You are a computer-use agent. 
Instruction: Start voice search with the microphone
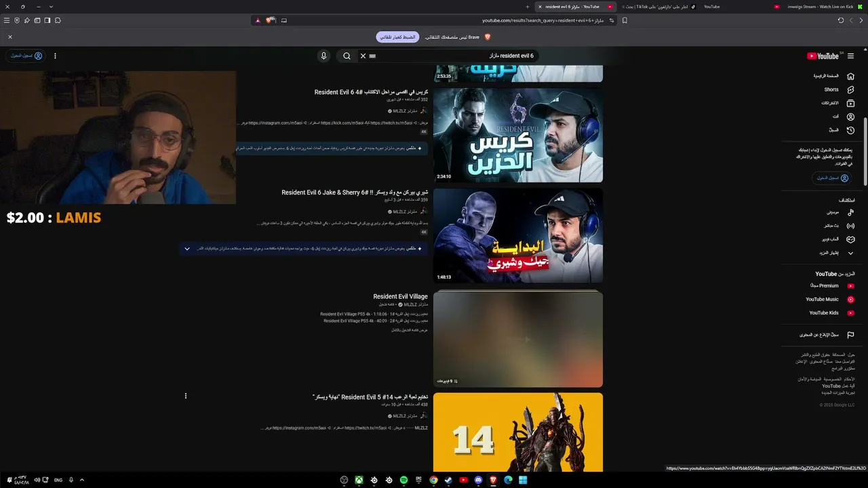click(323, 56)
